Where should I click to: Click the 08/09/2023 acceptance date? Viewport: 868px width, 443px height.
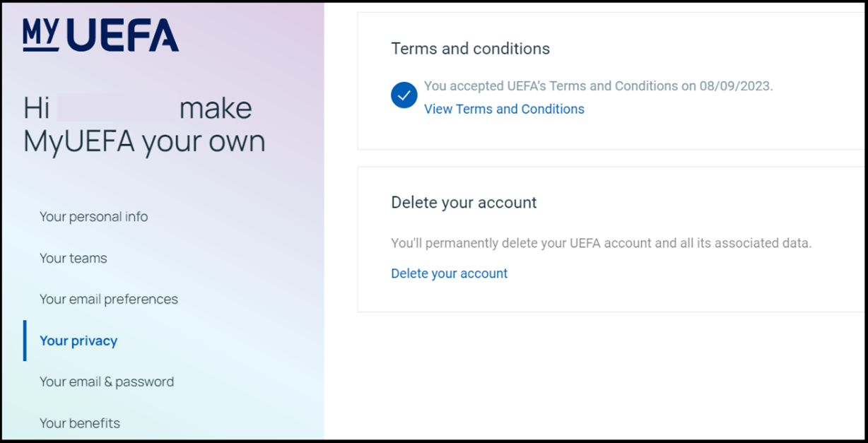735,86
